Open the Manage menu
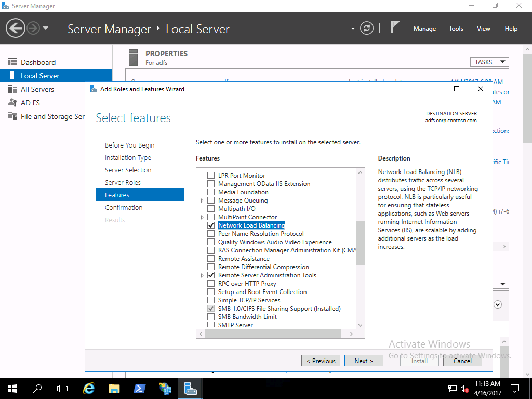The image size is (532, 399). pos(424,29)
